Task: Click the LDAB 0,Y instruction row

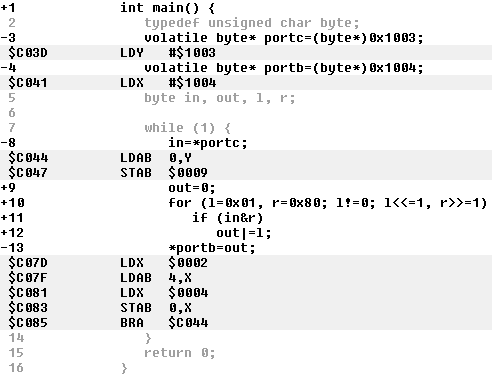Action: click(x=246, y=158)
